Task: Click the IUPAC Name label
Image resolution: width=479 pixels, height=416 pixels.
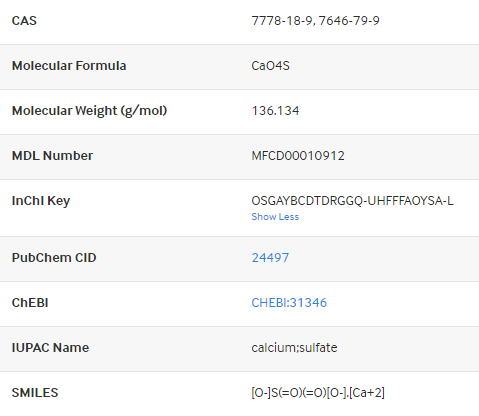Action: (50, 348)
